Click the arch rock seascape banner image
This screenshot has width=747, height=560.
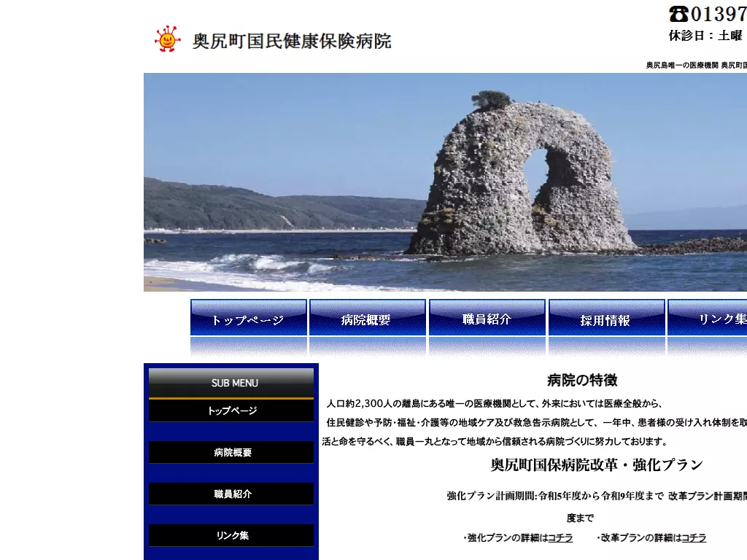coord(445,182)
